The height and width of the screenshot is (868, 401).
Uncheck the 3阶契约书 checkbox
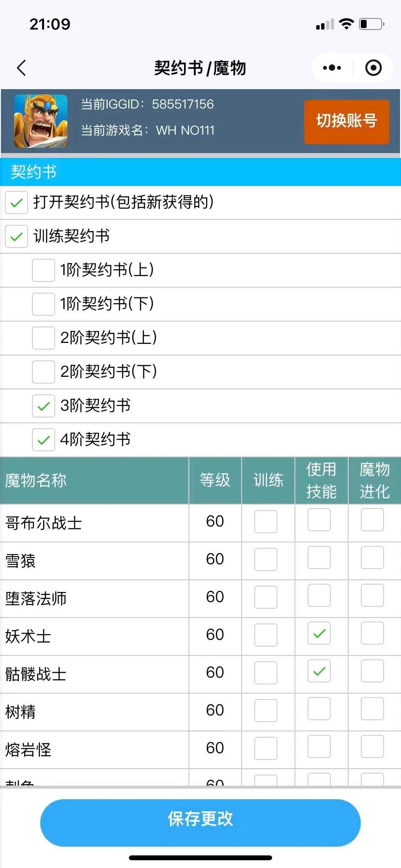[44, 406]
